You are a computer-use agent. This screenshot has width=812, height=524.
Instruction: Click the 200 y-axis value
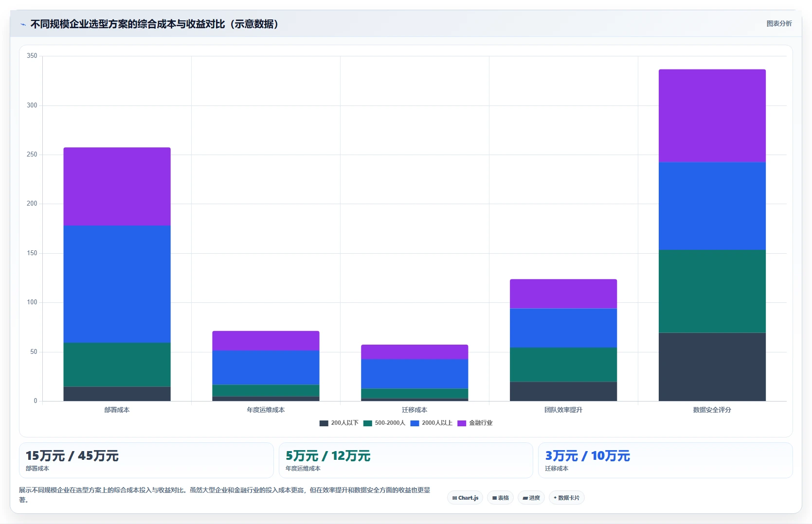click(32, 204)
